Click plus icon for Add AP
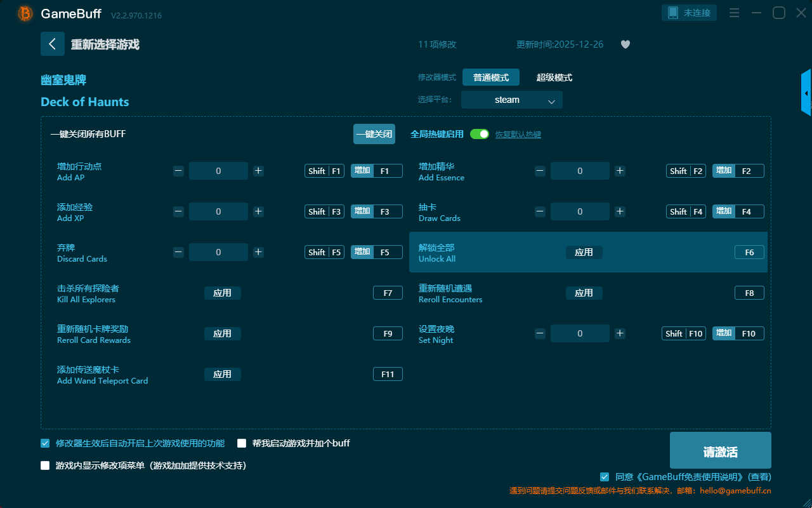The width and height of the screenshot is (812, 508). 258,171
